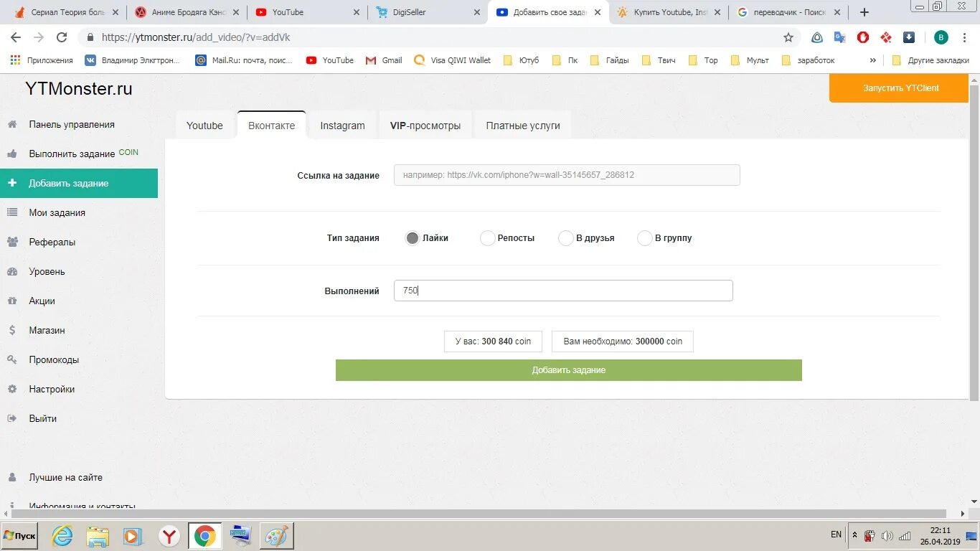Viewport: 980px width, 551px height.
Task: Switch to the VIP-просмотры tab
Action: coord(425,125)
